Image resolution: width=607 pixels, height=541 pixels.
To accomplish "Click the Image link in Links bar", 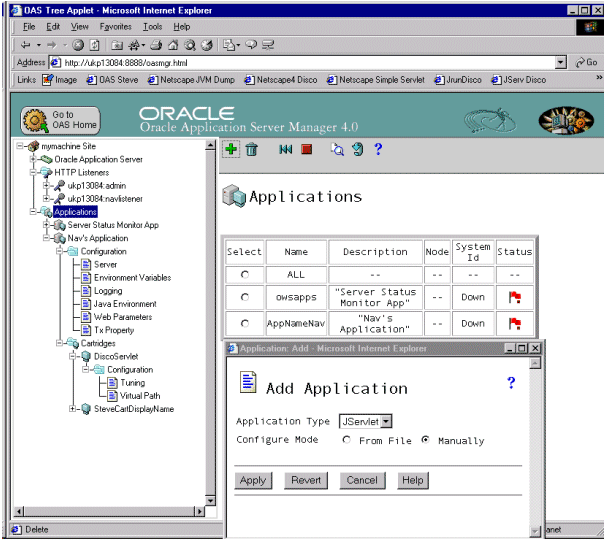I will (x=60, y=80).
